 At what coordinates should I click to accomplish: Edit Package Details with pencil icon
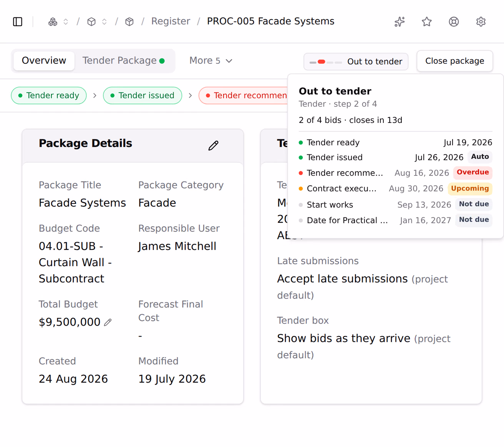214,146
